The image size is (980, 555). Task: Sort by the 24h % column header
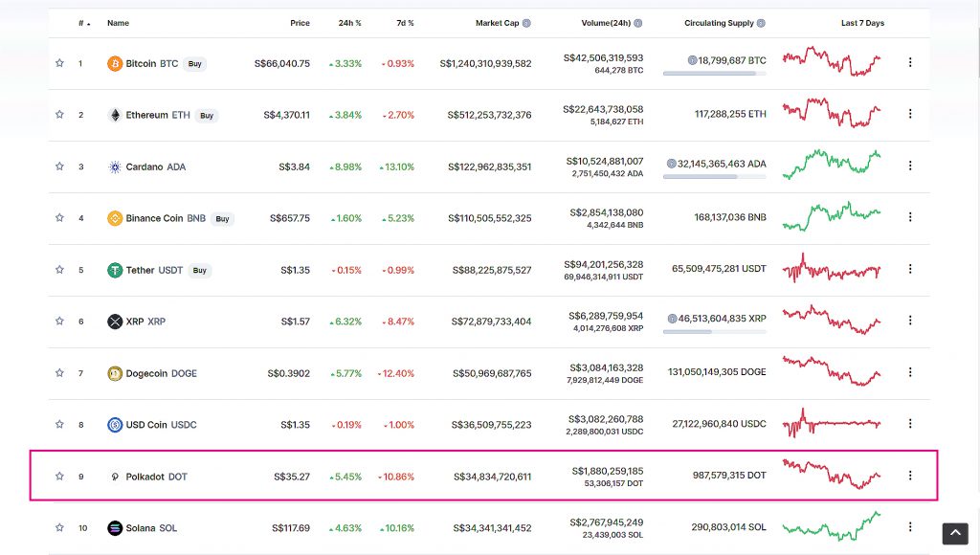pyautogui.click(x=350, y=23)
